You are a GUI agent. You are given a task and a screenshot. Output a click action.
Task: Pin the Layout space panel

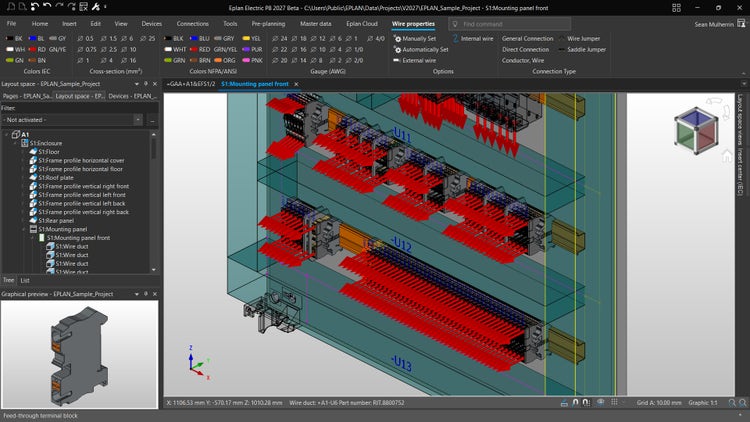pyautogui.click(x=146, y=84)
